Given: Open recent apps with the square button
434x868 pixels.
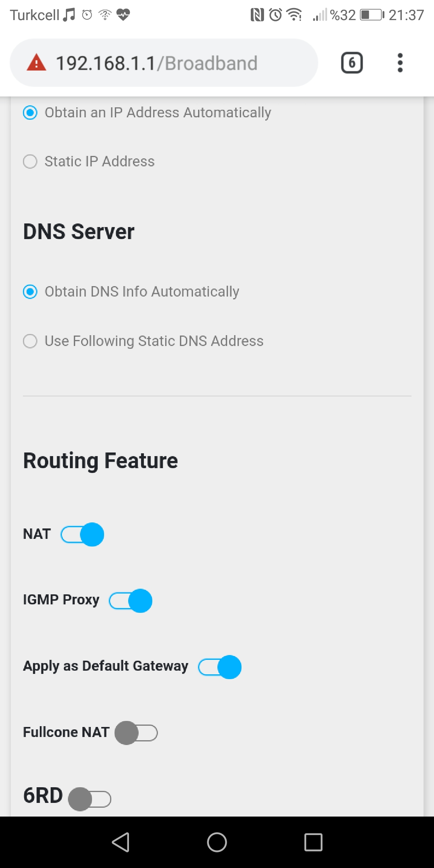Looking at the screenshot, I should tap(313, 842).
